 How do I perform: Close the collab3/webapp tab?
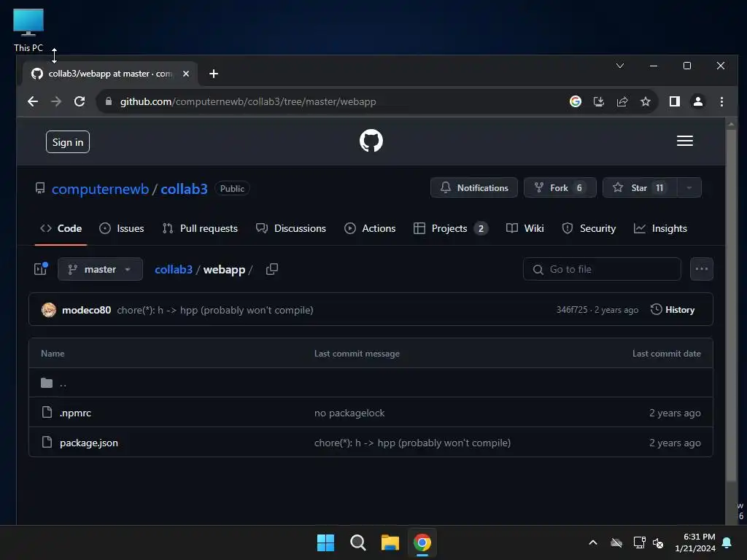click(186, 74)
